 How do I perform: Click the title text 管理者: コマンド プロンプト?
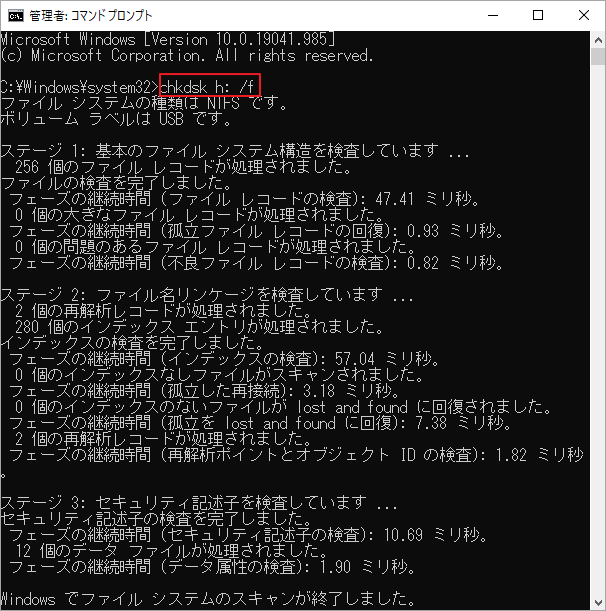pos(91,16)
